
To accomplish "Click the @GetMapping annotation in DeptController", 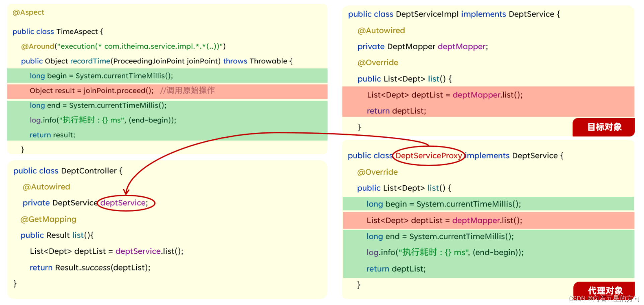I will point(48,219).
